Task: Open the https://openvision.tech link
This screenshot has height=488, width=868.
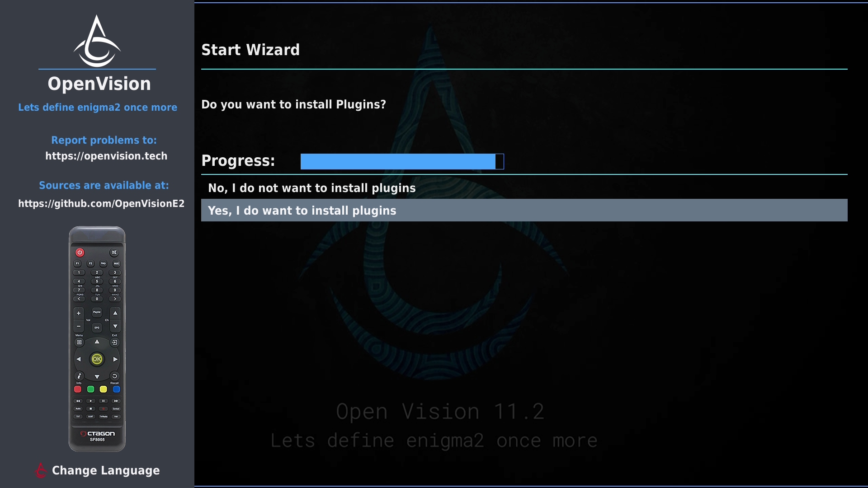Action: (x=106, y=156)
